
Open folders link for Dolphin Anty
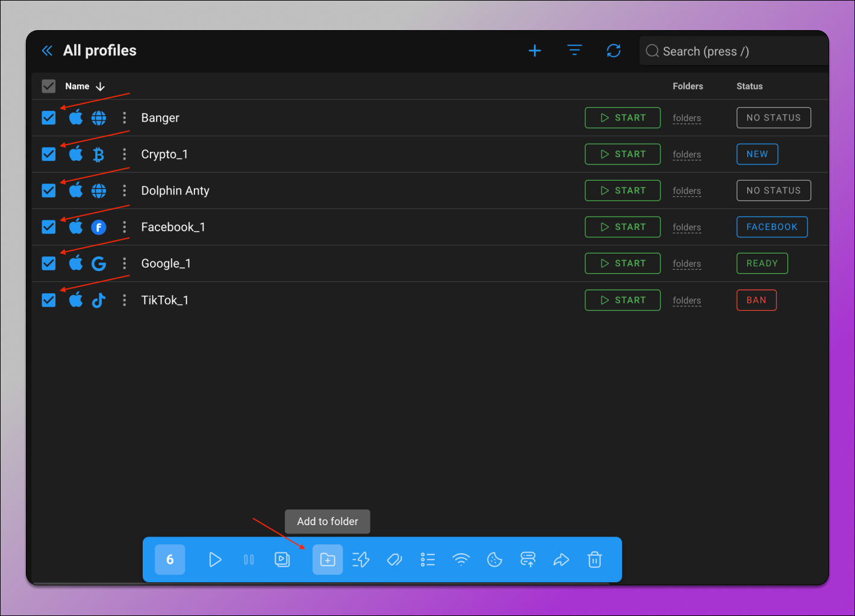pyautogui.click(x=687, y=191)
